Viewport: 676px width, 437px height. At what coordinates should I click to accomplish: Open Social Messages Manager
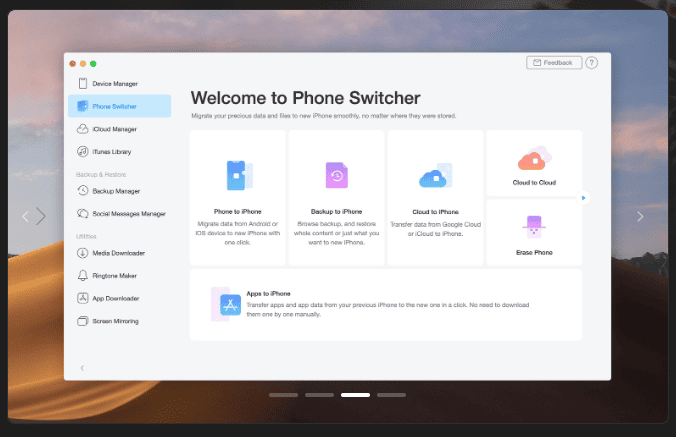pos(119,213)
